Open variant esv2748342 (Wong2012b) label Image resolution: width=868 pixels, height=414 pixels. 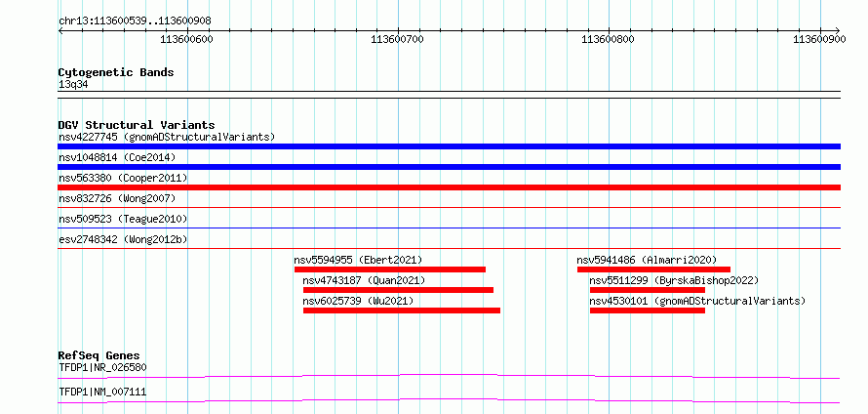tap(123, 239)
